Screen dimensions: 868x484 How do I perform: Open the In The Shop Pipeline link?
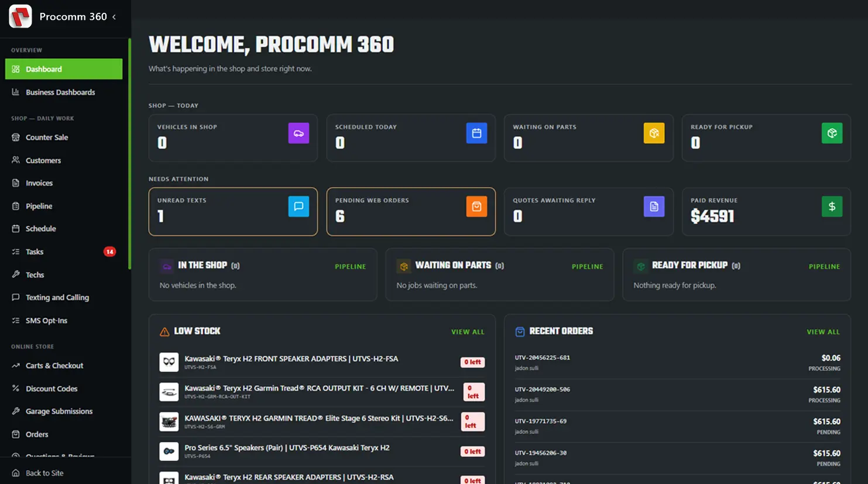coord(350,267)
